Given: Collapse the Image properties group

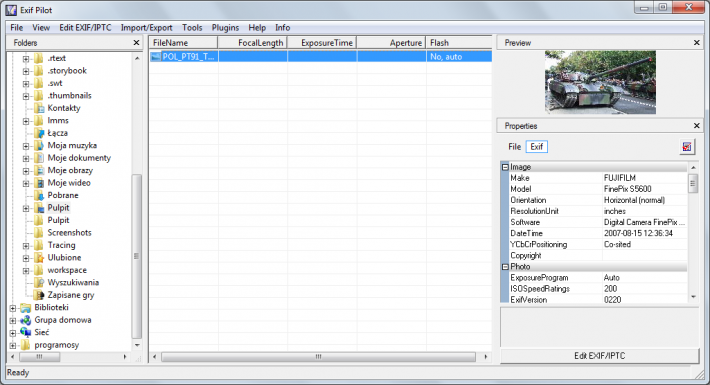Looking at the screenshot, I should coord(505,167).
